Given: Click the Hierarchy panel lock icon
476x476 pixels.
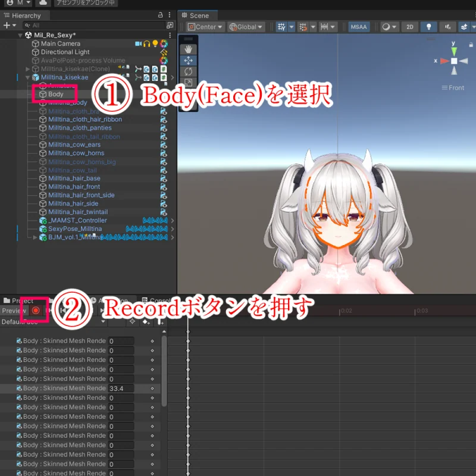Looking at the screenshot, I should pos(161,15).
